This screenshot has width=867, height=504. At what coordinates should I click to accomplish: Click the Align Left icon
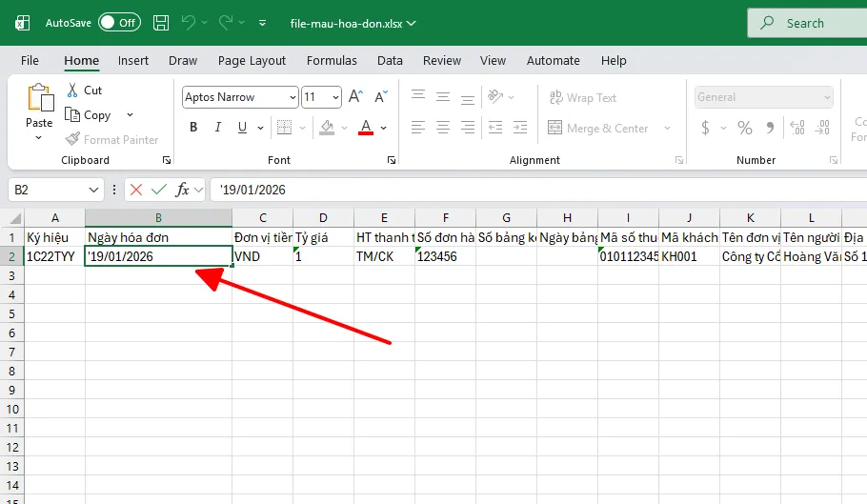tap(418, 128)
